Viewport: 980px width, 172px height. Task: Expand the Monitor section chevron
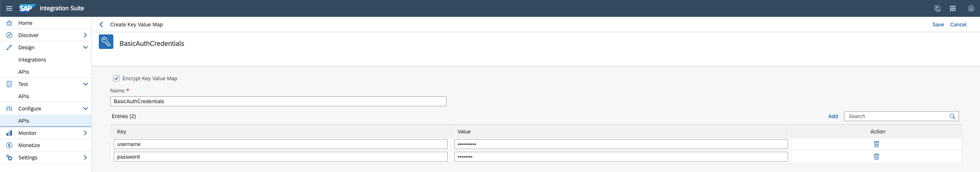pyautogui.click(x=85, y=133)
